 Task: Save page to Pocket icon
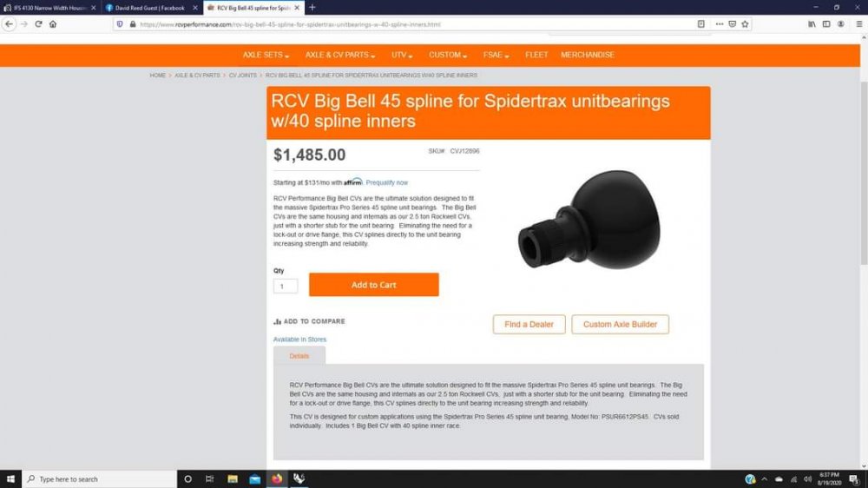click(733, 23)
